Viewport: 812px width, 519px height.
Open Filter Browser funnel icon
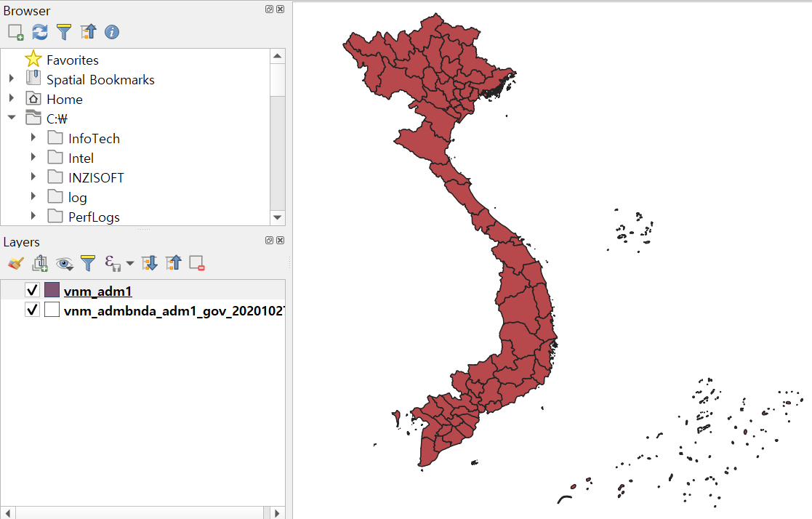pyautogui.click(x=64, y=32)
